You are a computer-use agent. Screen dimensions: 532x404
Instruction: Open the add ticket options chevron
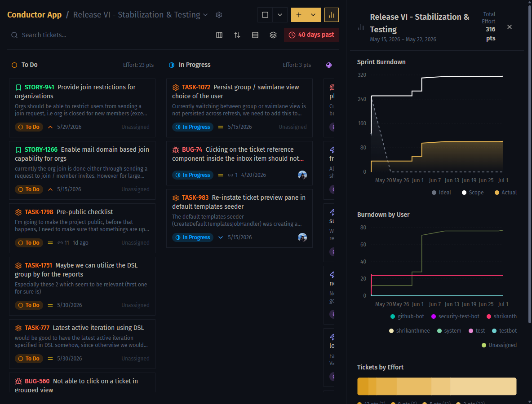point(313,15)
